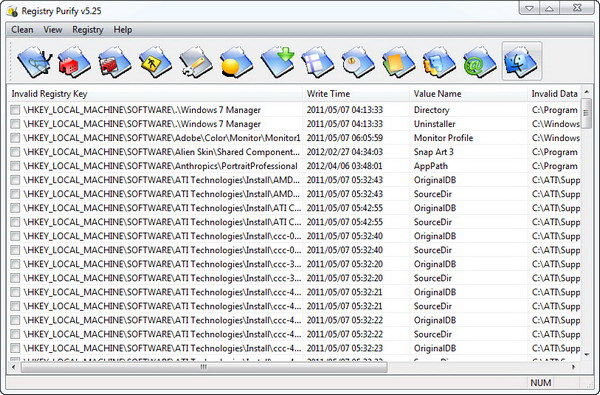Click the folder icon with eyeglasses

(34, 62)
